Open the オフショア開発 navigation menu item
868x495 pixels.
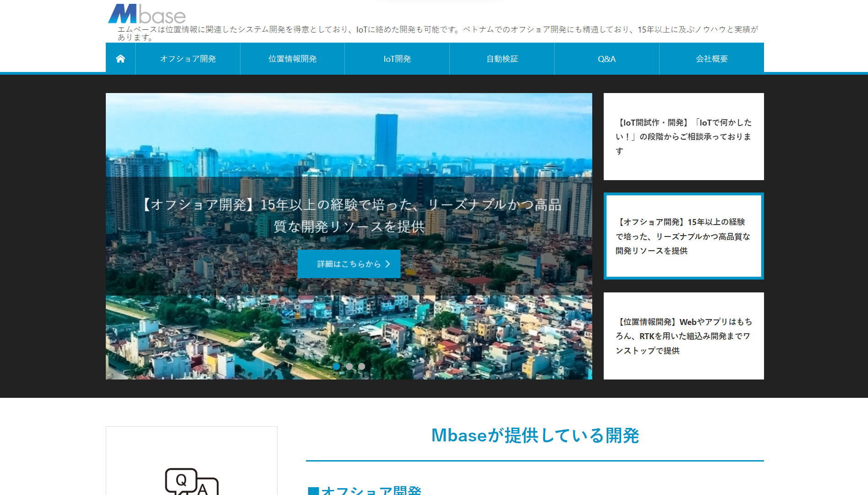[x=188, y=59]
